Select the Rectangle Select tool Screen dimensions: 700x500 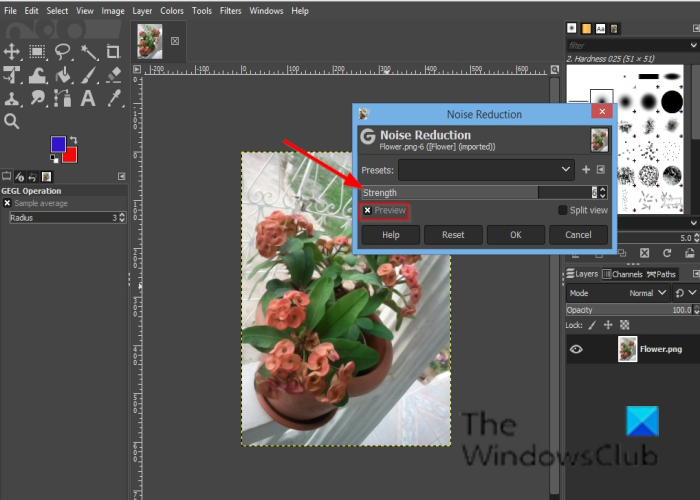point(38,51)
